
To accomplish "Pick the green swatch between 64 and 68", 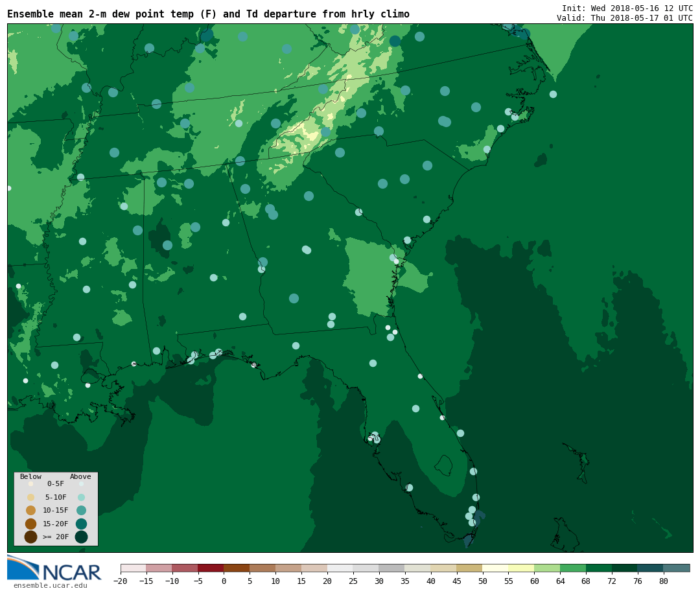I will [573, 568].
